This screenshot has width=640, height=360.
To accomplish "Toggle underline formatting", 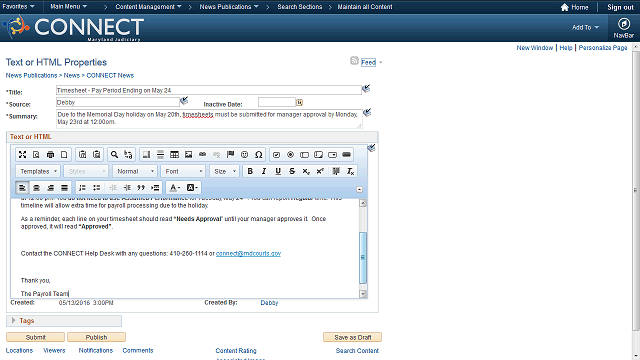I will point(278,171).
